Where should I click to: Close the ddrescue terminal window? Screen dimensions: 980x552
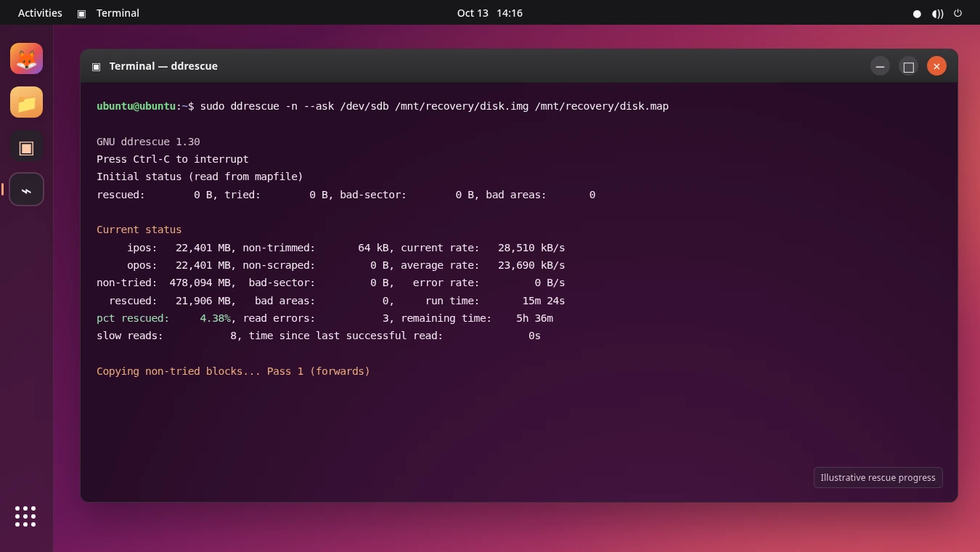click(x=936, y=66)
